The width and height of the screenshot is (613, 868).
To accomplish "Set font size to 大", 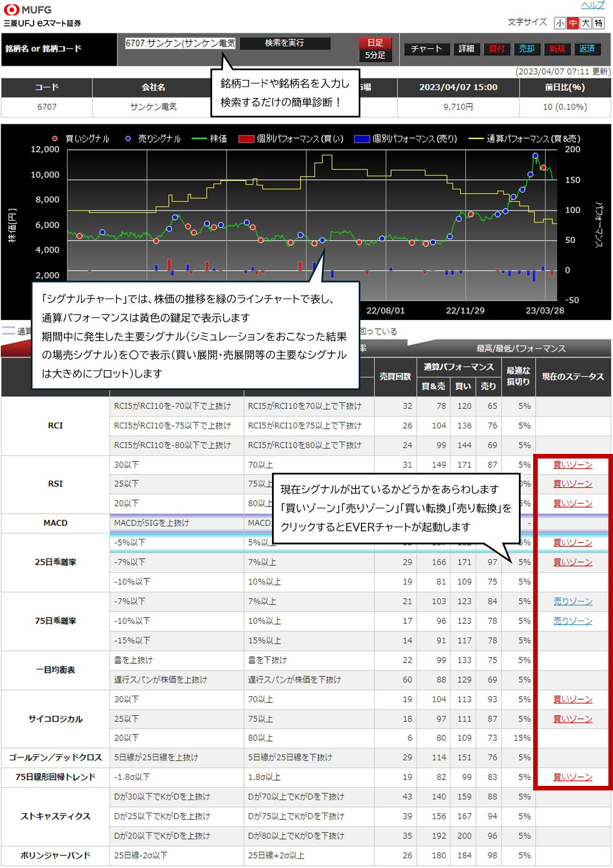I will (x=585, y=23).
